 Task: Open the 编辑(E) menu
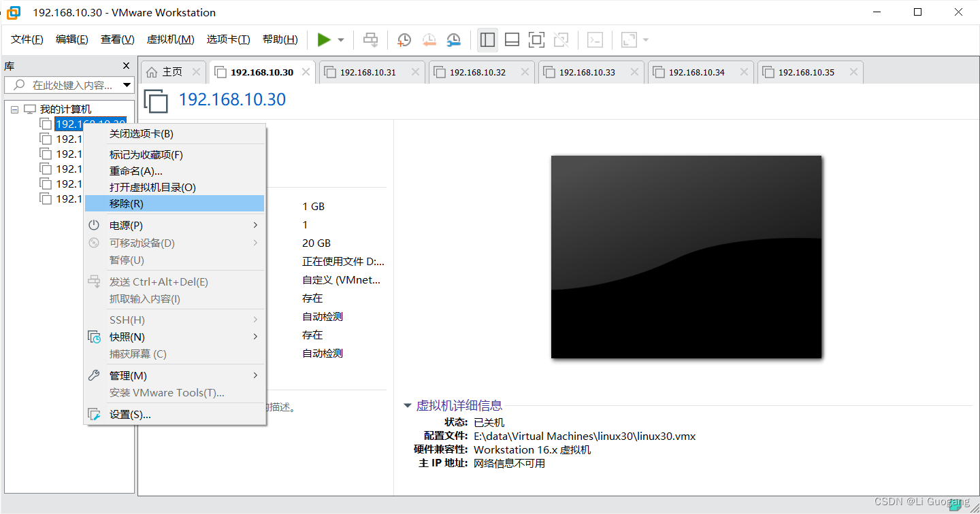(72, 39)
